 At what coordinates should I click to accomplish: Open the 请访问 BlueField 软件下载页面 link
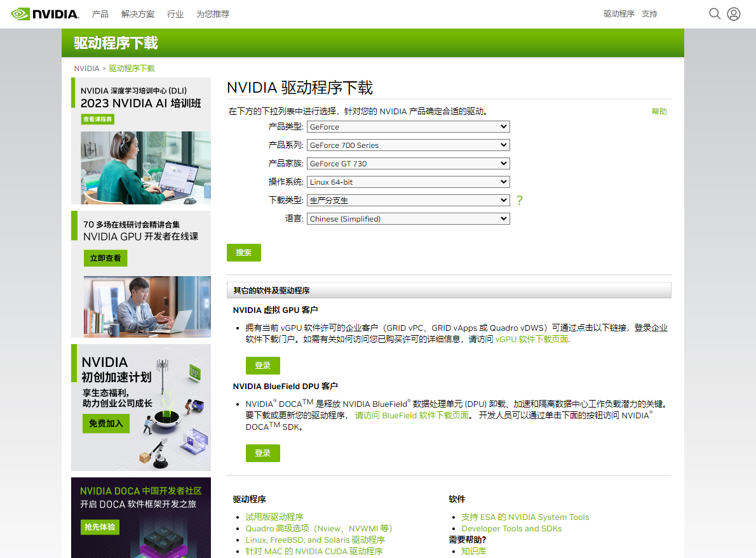[412, 415]
